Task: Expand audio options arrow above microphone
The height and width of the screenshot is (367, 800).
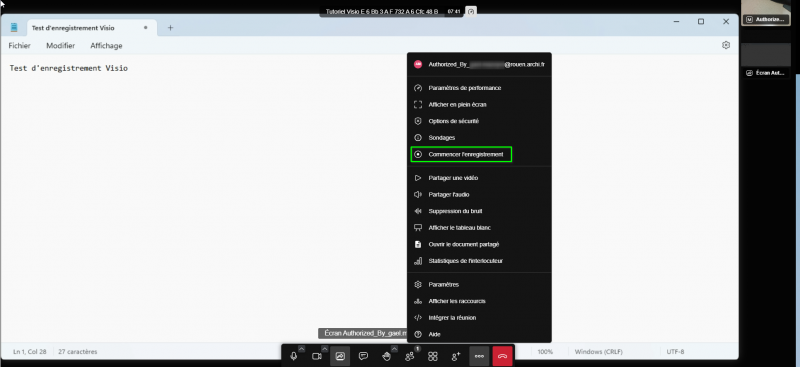Action: [x=302, y=349]
